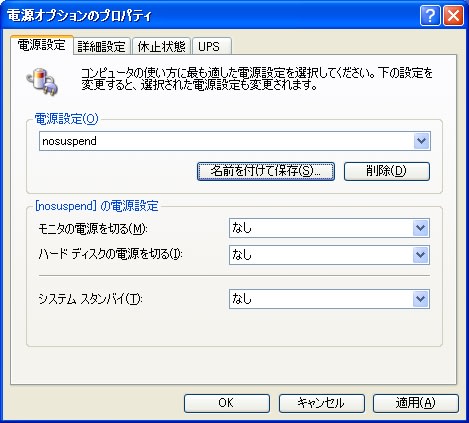This screenshot has width=469, height=423.
Task: Expand the システム スタンバイ dropdown arrow
Action: point(421,299)
